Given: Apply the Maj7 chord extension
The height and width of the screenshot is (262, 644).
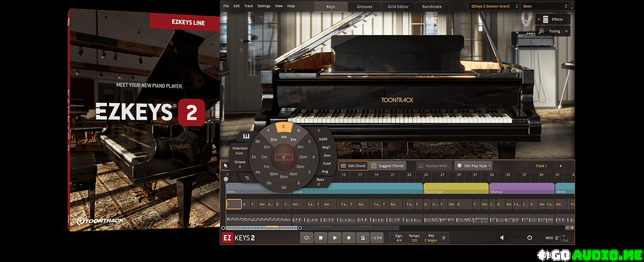Looking at the screenshot, I should tap(325, 147).
